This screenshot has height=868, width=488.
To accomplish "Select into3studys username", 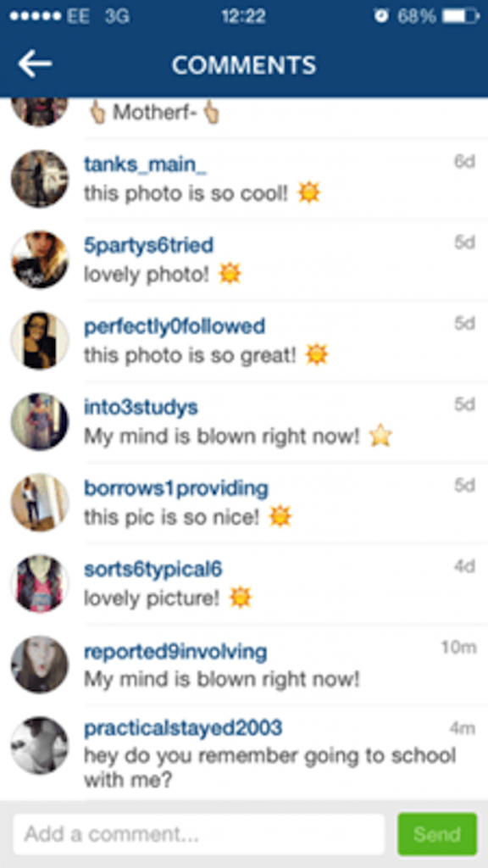I will coord(141,408).
